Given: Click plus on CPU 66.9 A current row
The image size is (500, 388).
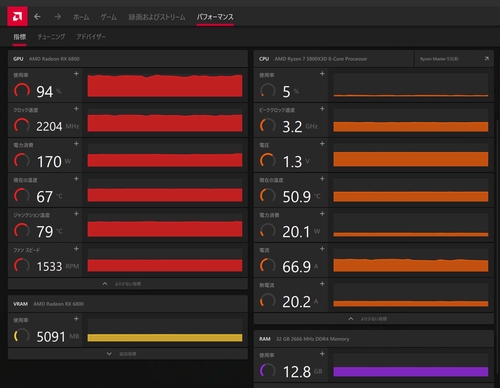Looking at the screenshot, I should pos(322,249).
